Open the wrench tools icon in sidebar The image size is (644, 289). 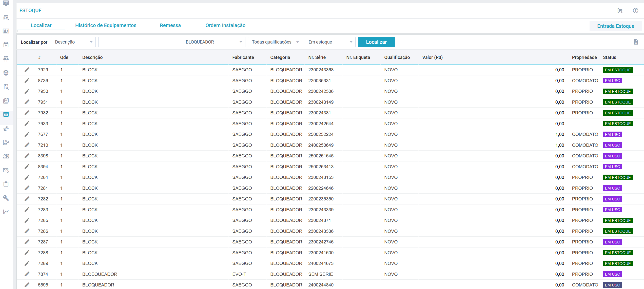(6, 198)
